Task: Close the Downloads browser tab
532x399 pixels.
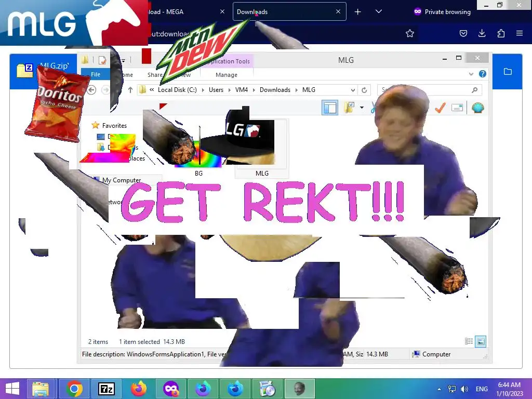Action: pyautogui.click(x=338, y=11)
